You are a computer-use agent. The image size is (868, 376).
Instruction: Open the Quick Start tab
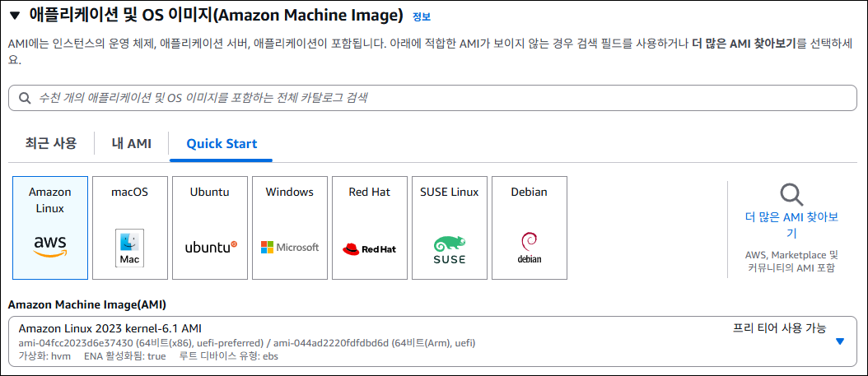click(222, 143)
